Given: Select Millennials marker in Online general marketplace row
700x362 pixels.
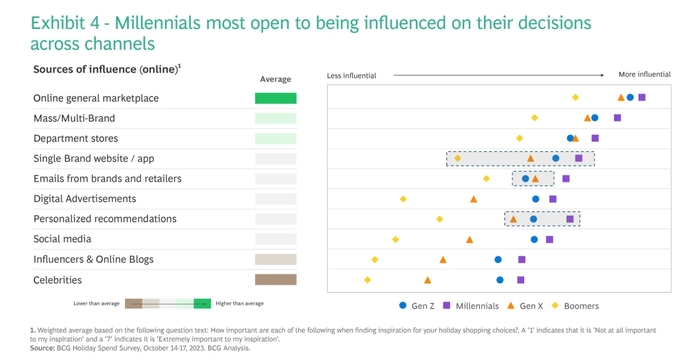Looking at the screenshot, I should [x=642, y=97].
